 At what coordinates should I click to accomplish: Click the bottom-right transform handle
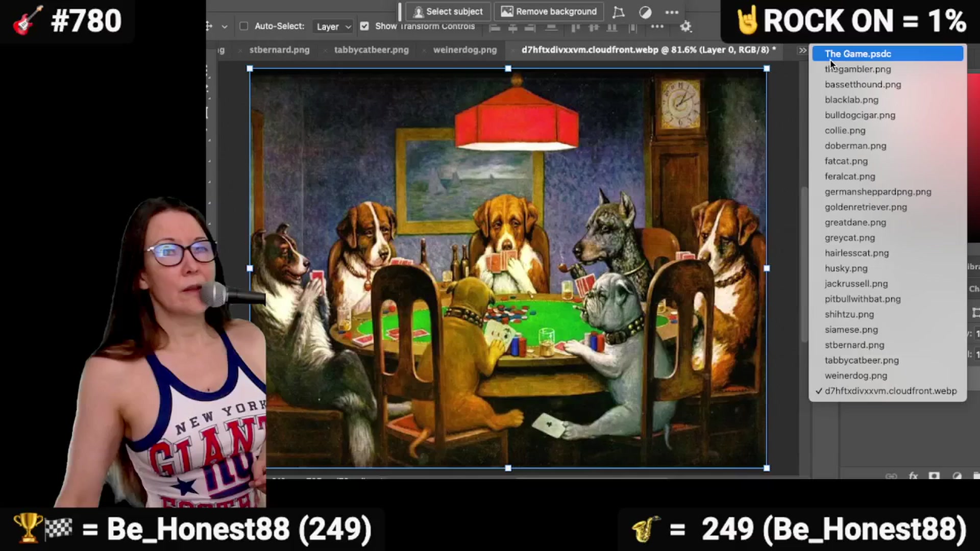click(x=767, y=468)
